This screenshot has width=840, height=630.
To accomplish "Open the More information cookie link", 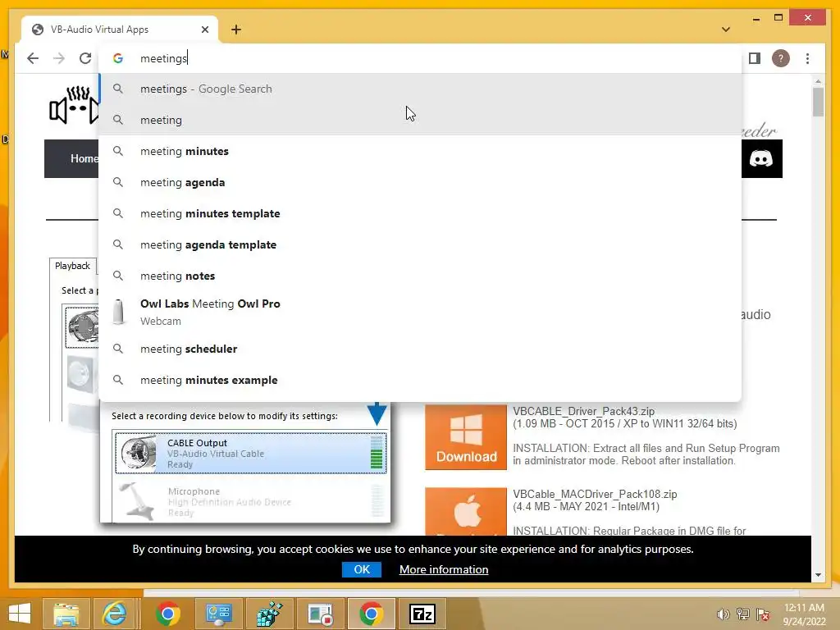I will [444, 569].
